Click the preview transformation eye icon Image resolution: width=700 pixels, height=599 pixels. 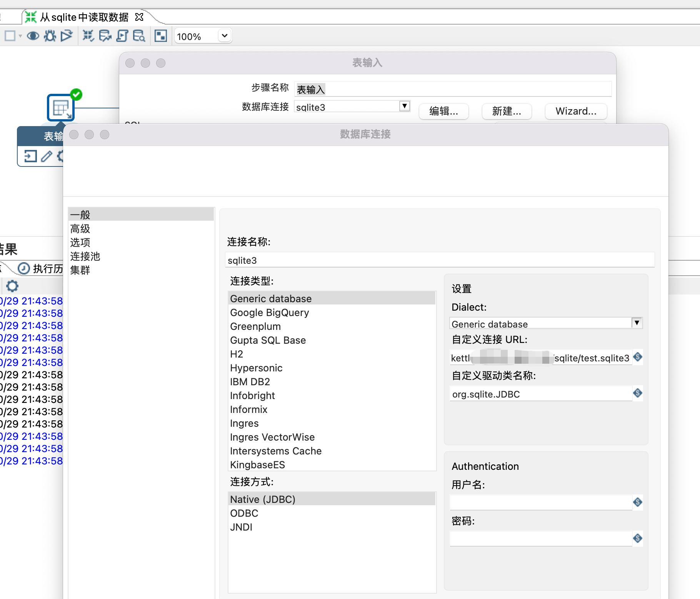tap(33, 36)
